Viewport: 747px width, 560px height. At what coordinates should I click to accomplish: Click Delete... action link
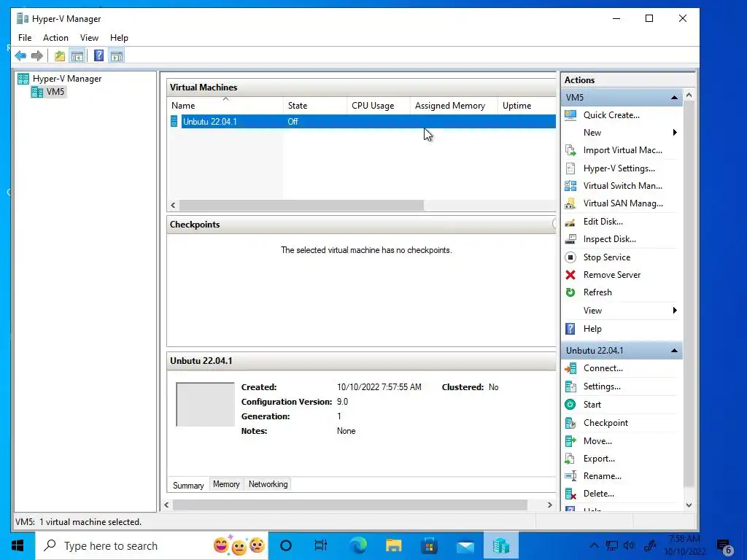click(599, 494)
